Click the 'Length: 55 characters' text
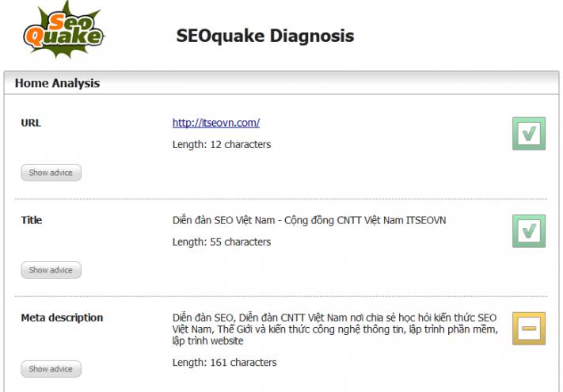 click(x=222, y=242)
